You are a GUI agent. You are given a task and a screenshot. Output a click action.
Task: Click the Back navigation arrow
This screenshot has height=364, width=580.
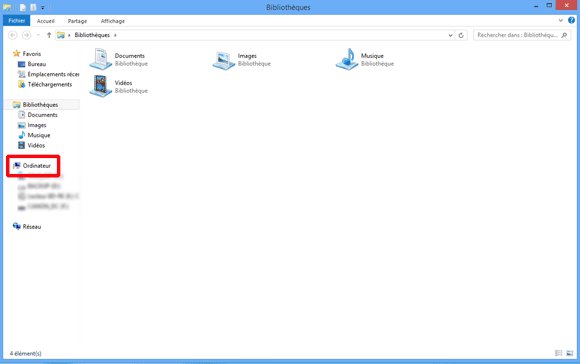click(x=13, y=35)
